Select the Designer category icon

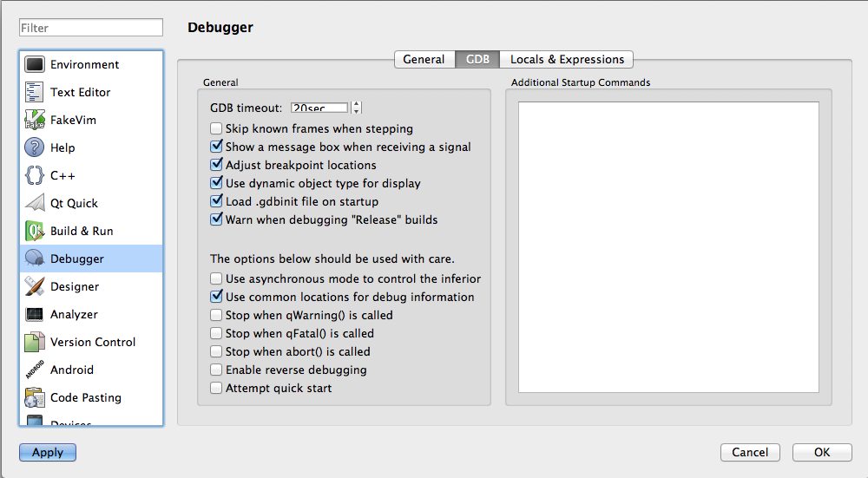(35, 286)
